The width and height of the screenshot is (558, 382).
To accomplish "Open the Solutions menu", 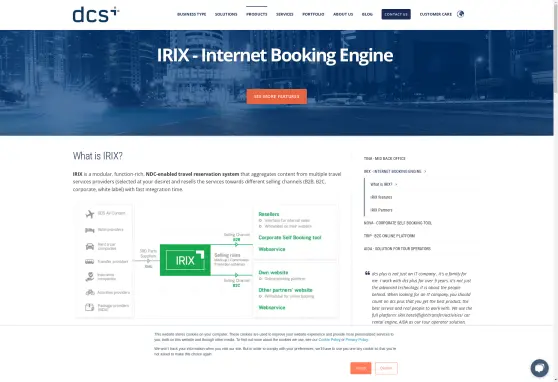I will point(226,14).
